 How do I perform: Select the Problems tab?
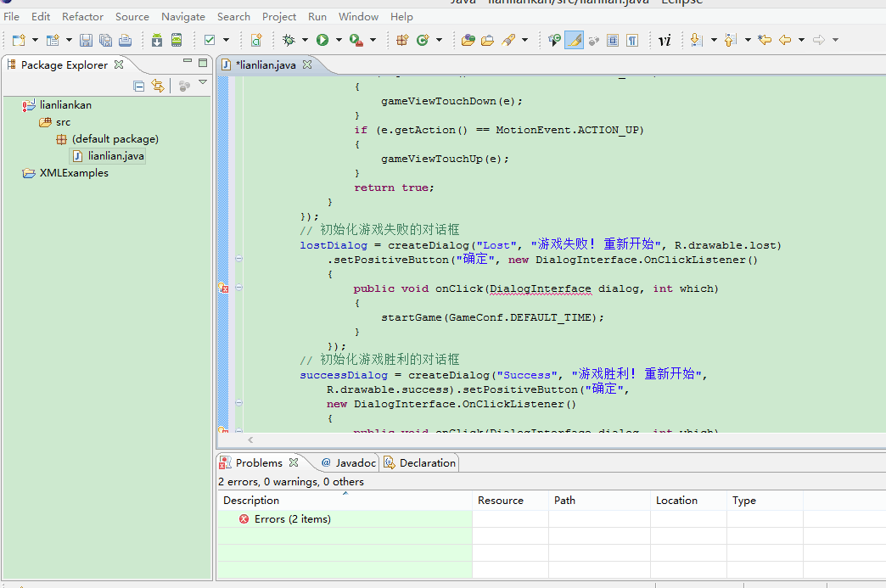[x=259, y=463]
